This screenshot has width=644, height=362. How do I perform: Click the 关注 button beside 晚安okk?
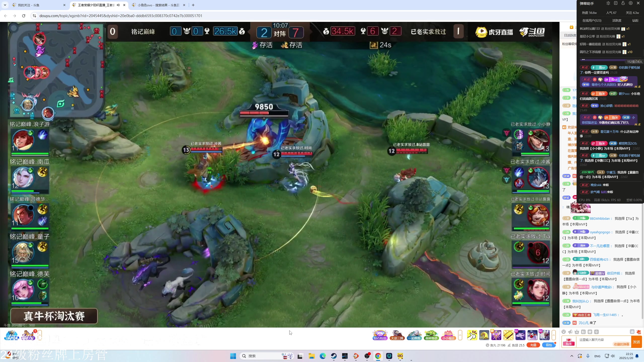coord(585,185)
